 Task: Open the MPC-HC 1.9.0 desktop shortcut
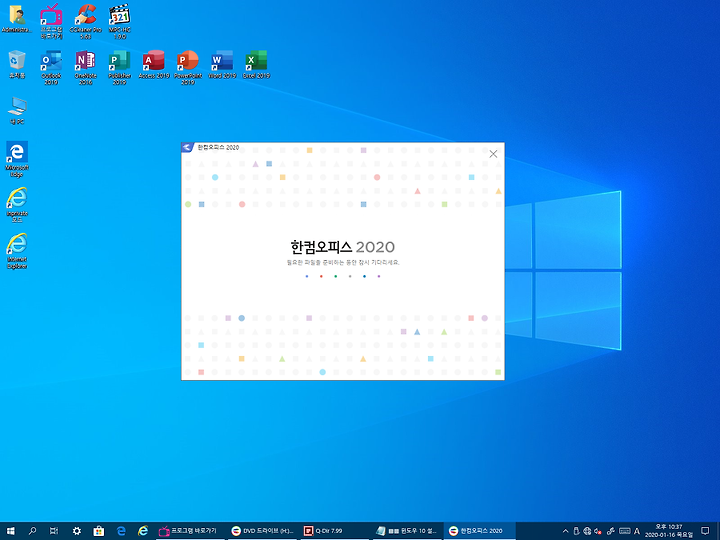click(x=119, y=21)
